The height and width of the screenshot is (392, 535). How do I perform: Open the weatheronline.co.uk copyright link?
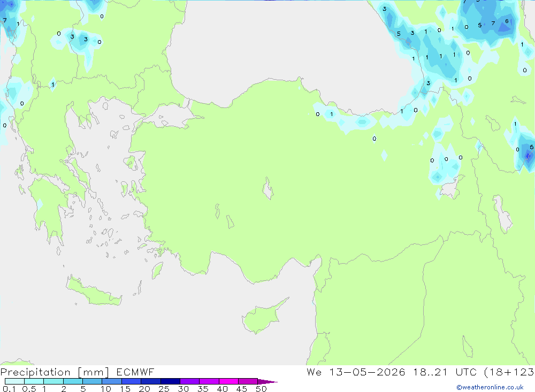click(x=490, y=387)
